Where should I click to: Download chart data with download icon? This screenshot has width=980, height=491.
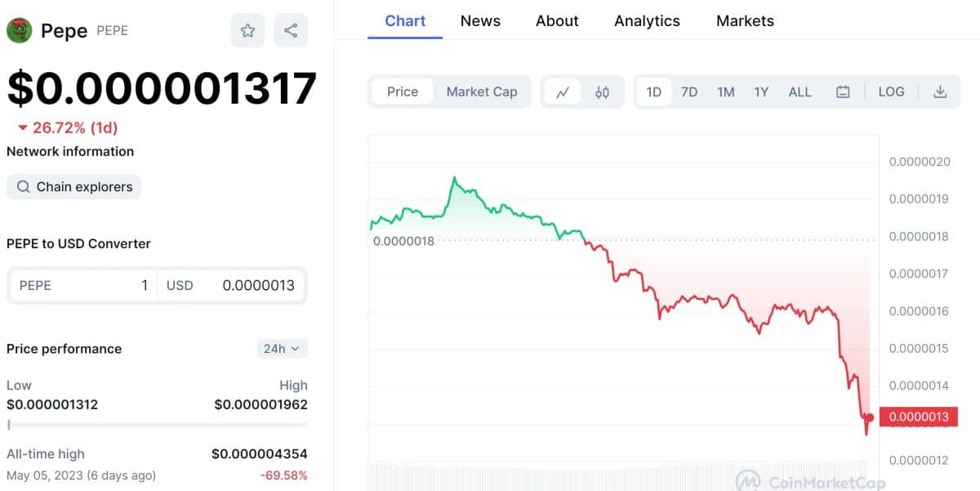point(940,92)
